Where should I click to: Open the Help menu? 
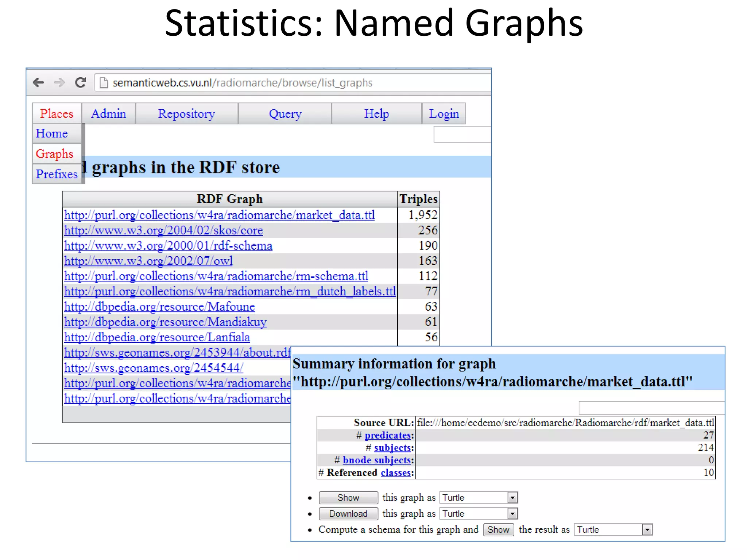click(376, 113)
